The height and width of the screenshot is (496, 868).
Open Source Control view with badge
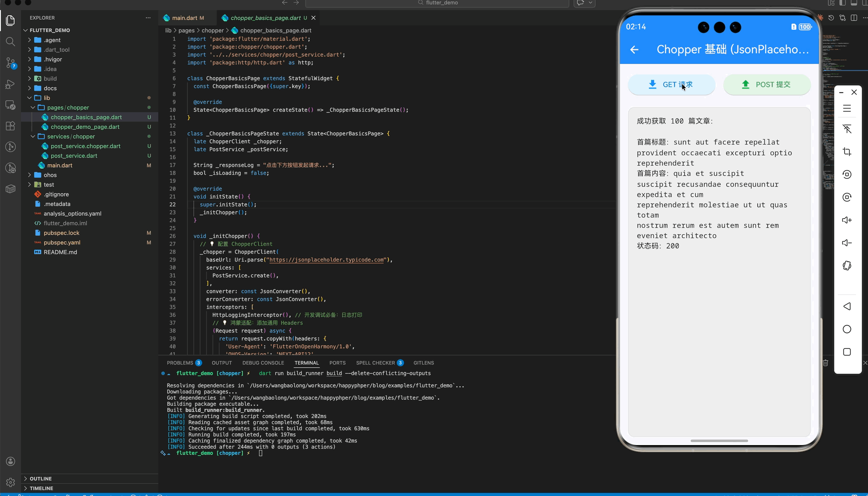click(11, 63)
